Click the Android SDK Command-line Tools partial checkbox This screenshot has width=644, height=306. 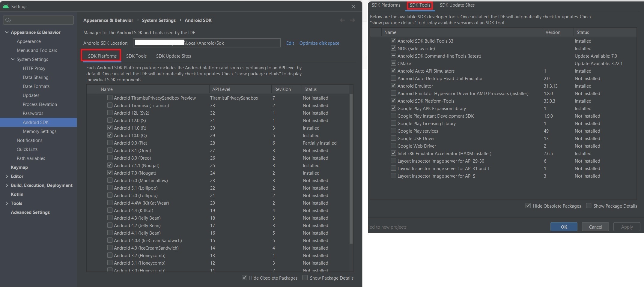coord(393,56)
